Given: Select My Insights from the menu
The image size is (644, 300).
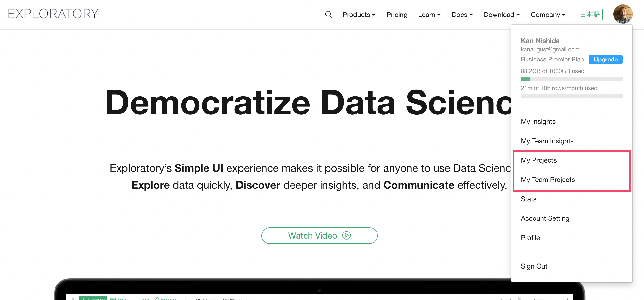Looking at the screenshot, I should 538,121.
